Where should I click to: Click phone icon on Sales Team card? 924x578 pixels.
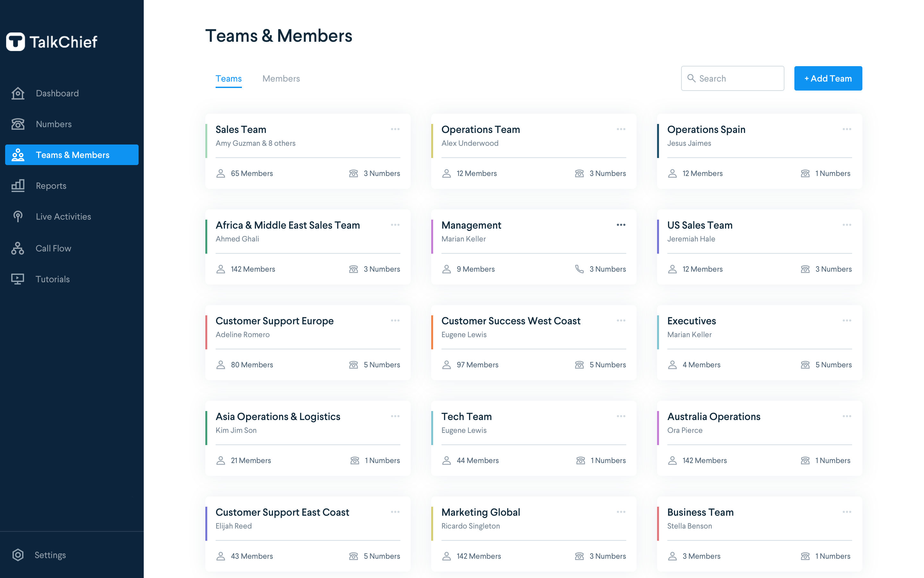click(354, 173)
